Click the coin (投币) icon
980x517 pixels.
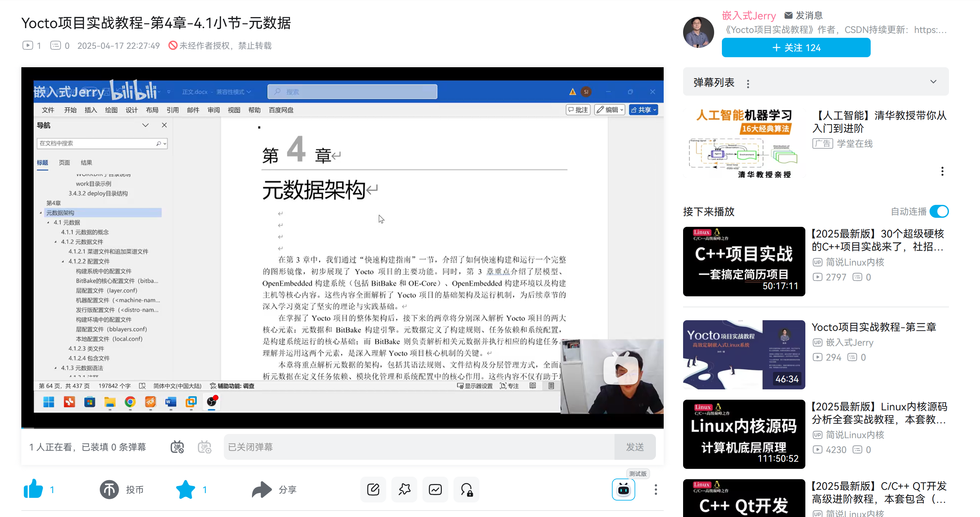click(109, 489)
